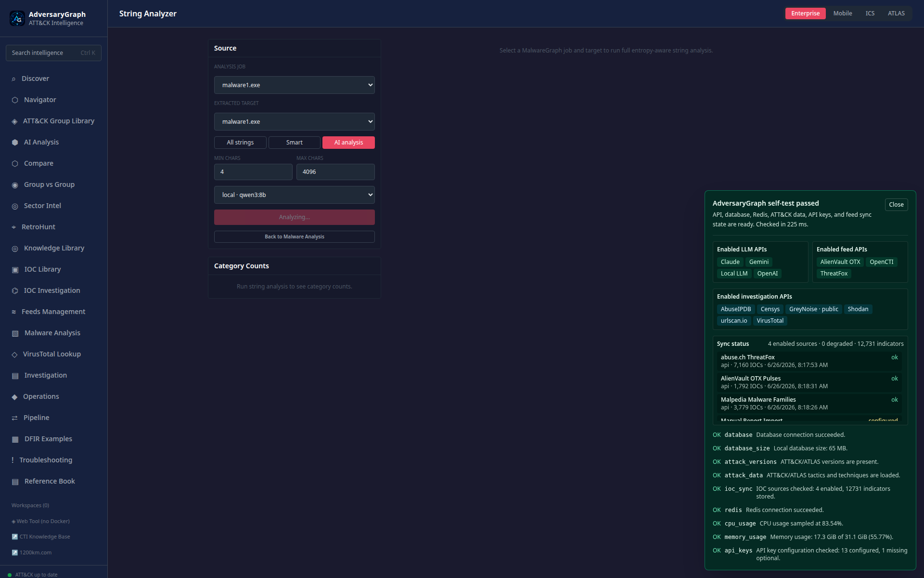924x578 pixels.
Task: Click the green ATT&CK status dot
Action: click(10, 575)
